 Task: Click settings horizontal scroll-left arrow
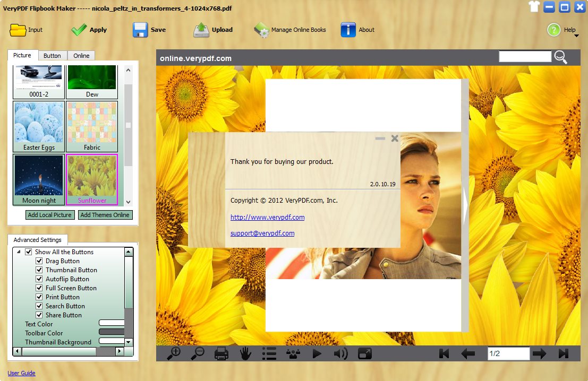tap(17, 351)
